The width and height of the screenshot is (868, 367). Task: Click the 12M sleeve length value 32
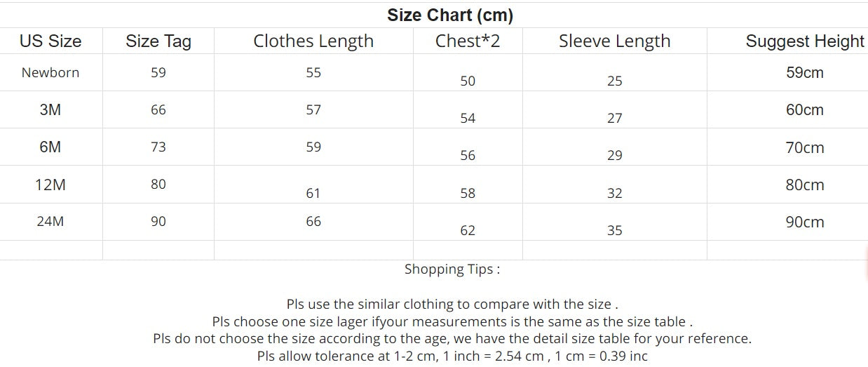(x=614, y=193)
